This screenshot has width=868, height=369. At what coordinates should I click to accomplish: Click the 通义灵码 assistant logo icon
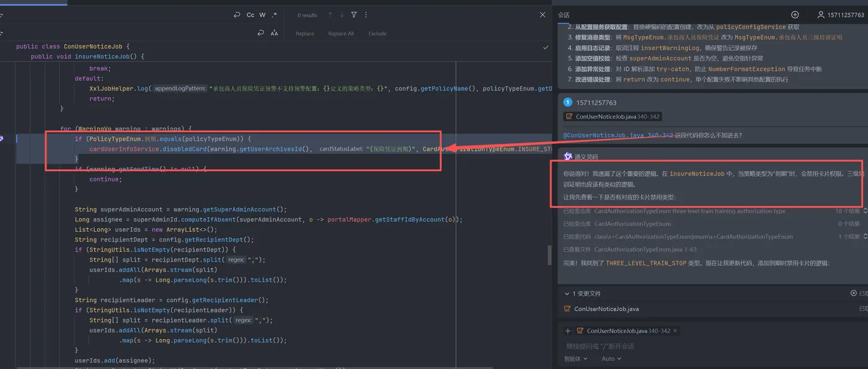[568, 157]
